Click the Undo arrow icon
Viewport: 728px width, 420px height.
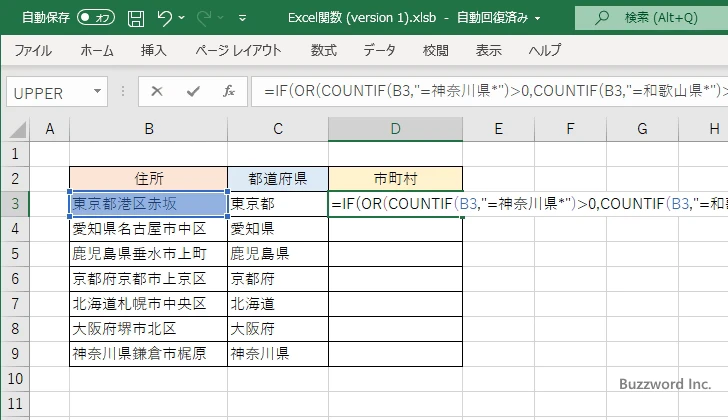164,18
